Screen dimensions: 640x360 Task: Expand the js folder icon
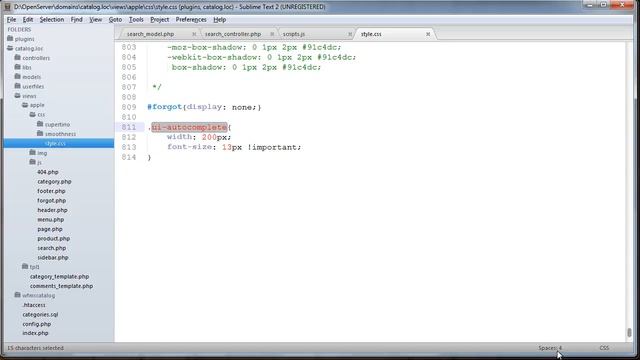[33, 162]
